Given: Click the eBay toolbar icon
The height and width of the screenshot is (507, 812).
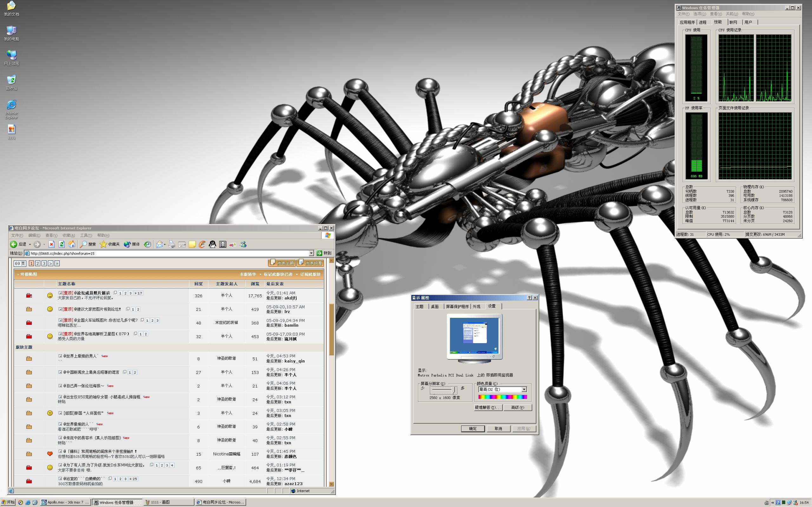Looking at the screenshot, I should pyautogui.click(x=232, y=244).
